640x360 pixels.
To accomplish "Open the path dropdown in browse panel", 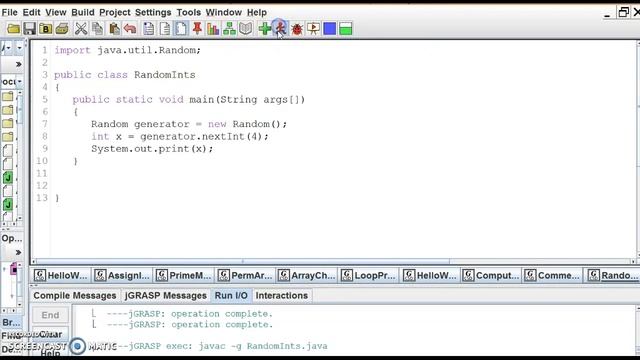I will [19, 82].
